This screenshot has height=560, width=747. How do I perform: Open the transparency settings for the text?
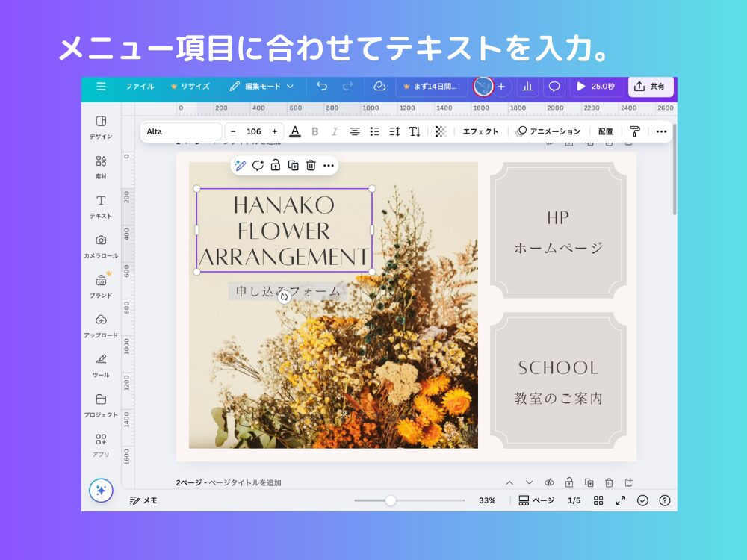click(x=440, y=131)
